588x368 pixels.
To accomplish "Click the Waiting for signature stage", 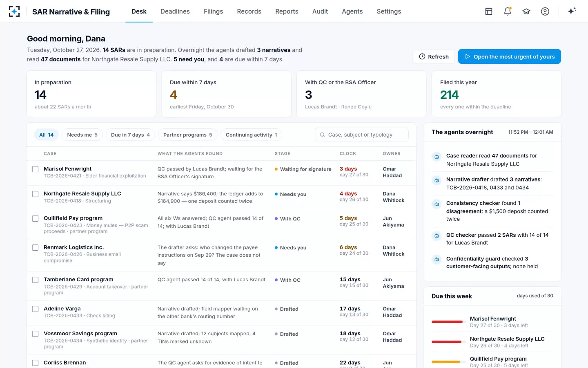I will pos(303,169).
